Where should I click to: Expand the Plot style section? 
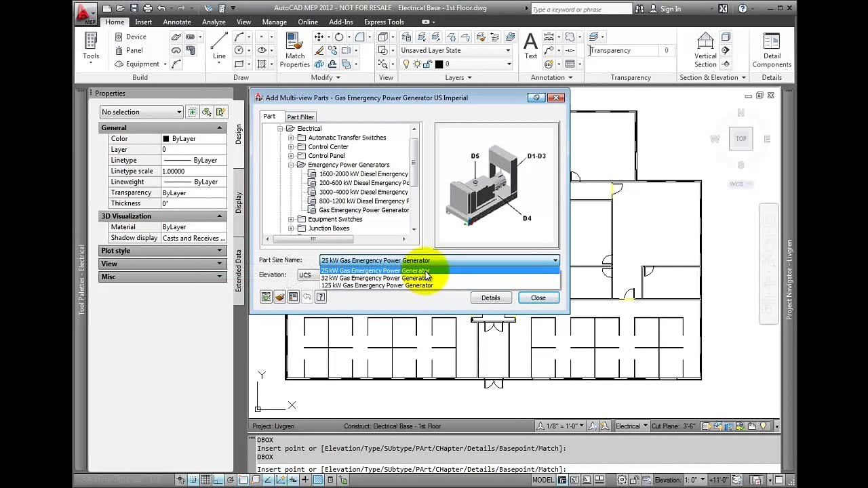(163, 251)
